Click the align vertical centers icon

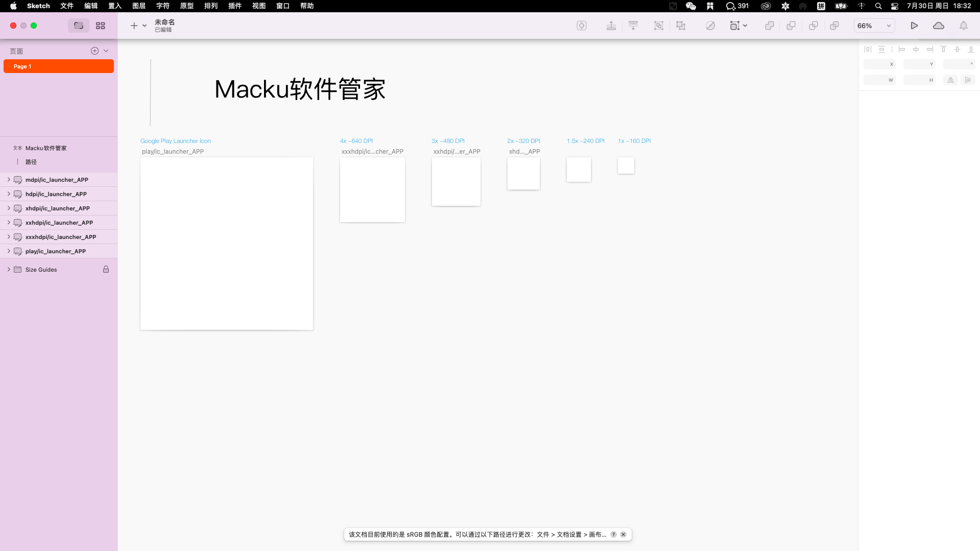pos(958,50)
